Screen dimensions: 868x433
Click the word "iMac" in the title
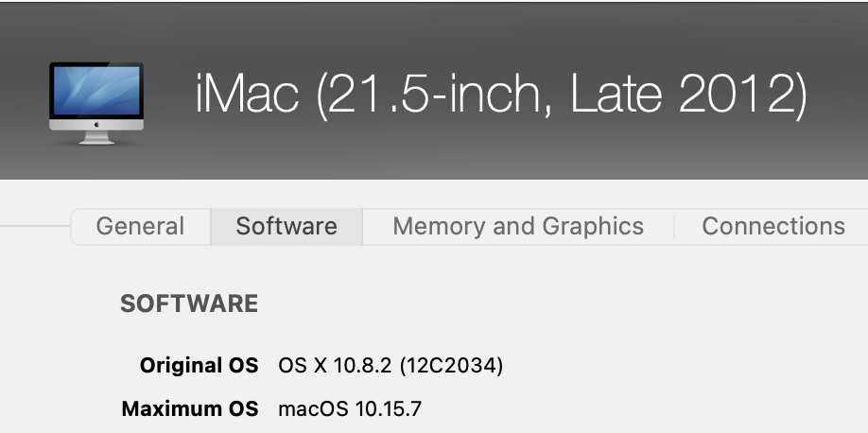point(248,95)
